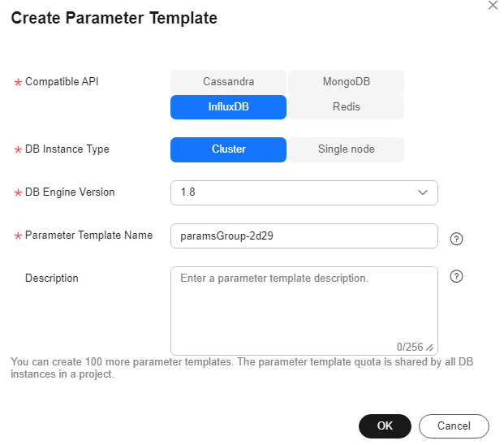Switch DB instance type to Single node
Viewport: 504px width, 445px height.
click(x=346, y=149)
